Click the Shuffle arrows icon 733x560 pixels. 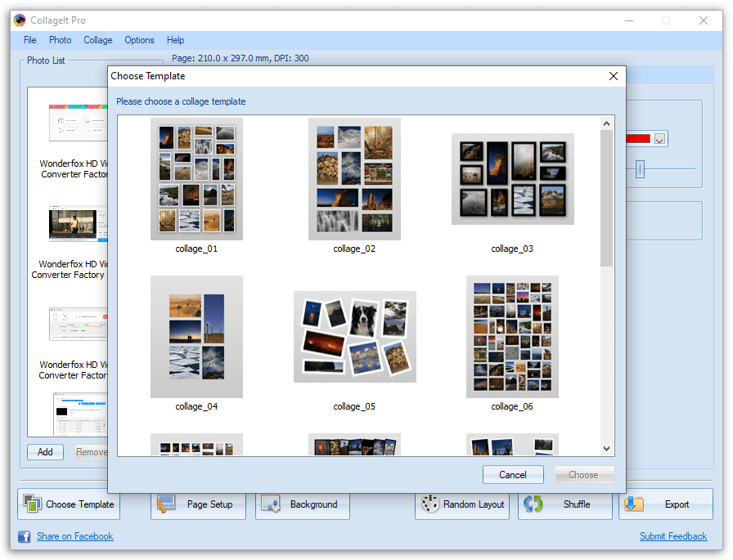(x=533, y=504)
